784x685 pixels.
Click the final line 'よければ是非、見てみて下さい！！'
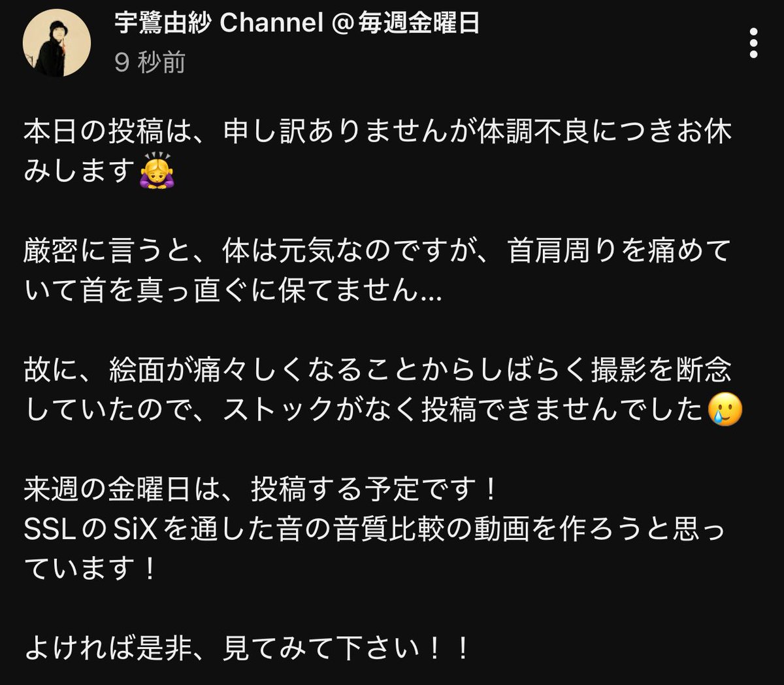tap(247, 648)
